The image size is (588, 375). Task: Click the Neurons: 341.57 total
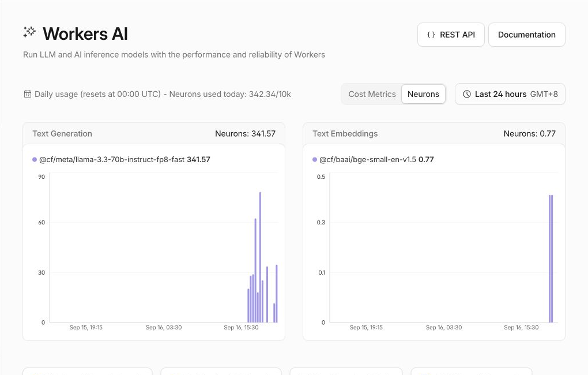tap(245, 134)
